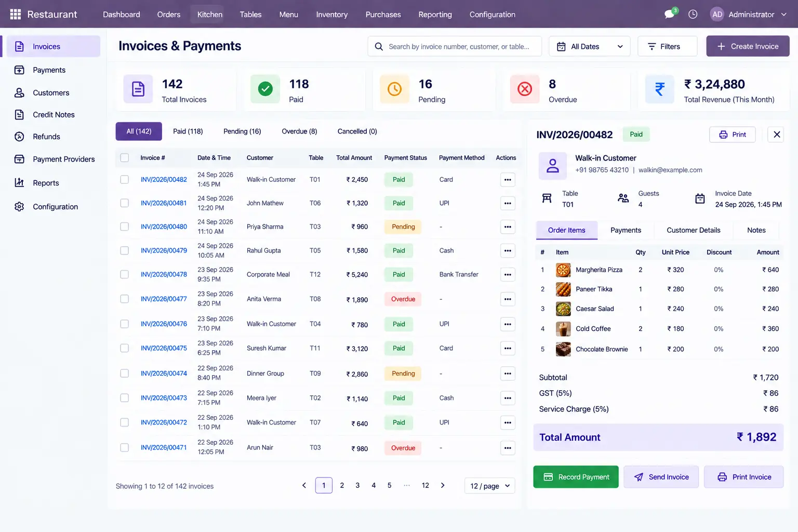Open the All Dates dropdown
Screen dimensions: 798x532
[x=590, y=46]
